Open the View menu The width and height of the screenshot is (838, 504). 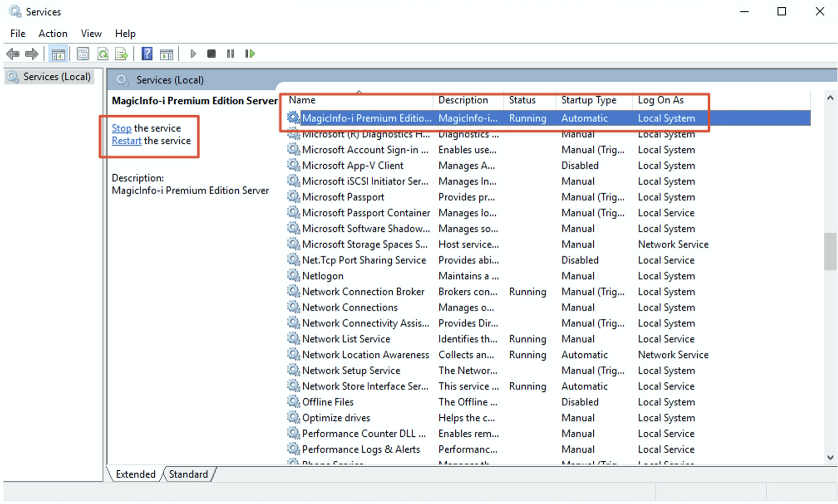[91, 33]
